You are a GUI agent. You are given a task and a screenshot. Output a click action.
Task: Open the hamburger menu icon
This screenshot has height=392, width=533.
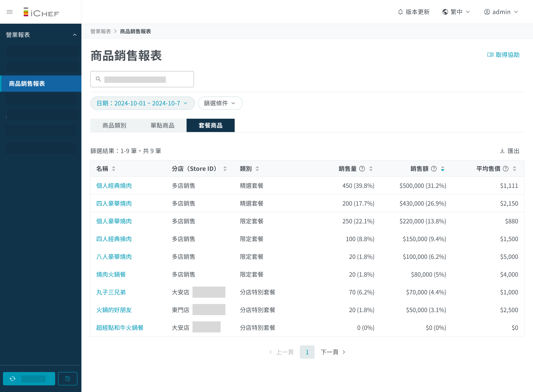(9, 12)
